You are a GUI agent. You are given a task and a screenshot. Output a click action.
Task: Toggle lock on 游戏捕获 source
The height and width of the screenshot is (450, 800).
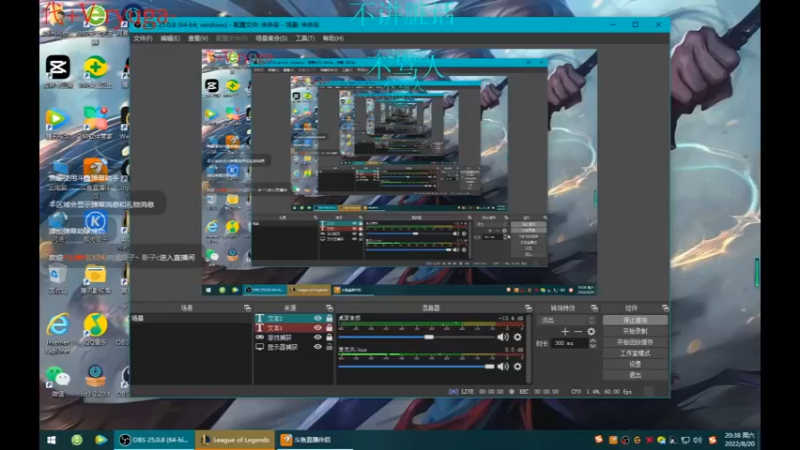click(x=329, y=337)
